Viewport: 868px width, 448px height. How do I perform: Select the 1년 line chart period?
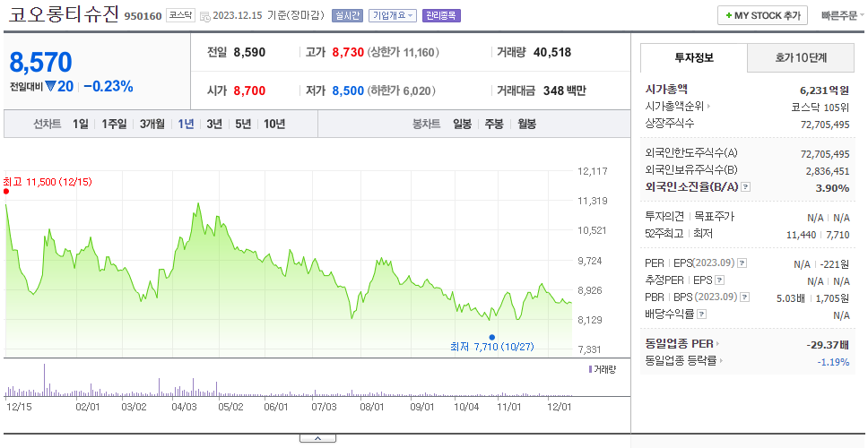(x=186, y=124)
